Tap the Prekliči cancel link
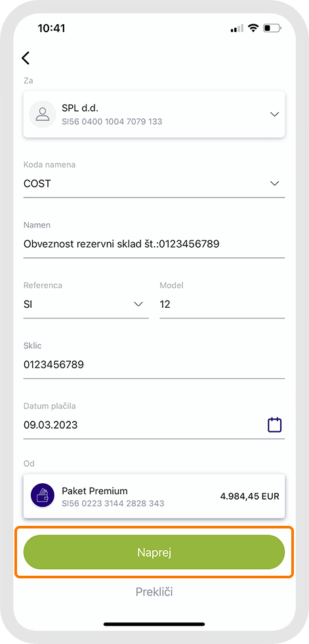The image size is (309, 644). pos(154,592)
